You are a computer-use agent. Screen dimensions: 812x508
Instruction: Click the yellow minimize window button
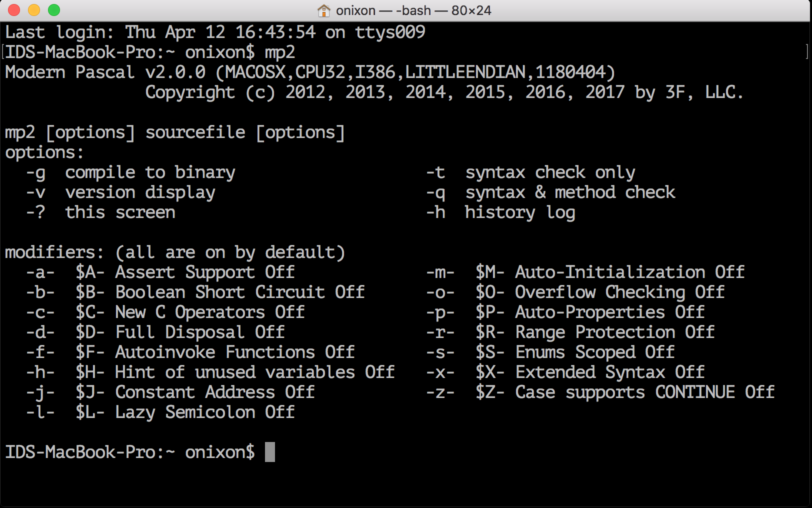point(34,10)
